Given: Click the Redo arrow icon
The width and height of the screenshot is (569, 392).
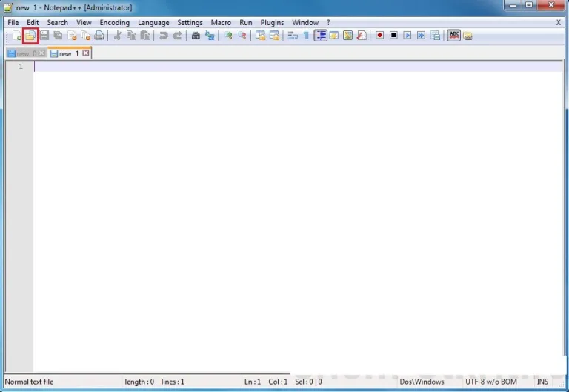Looking at the screenshot, I should click(x=178, y=36).
